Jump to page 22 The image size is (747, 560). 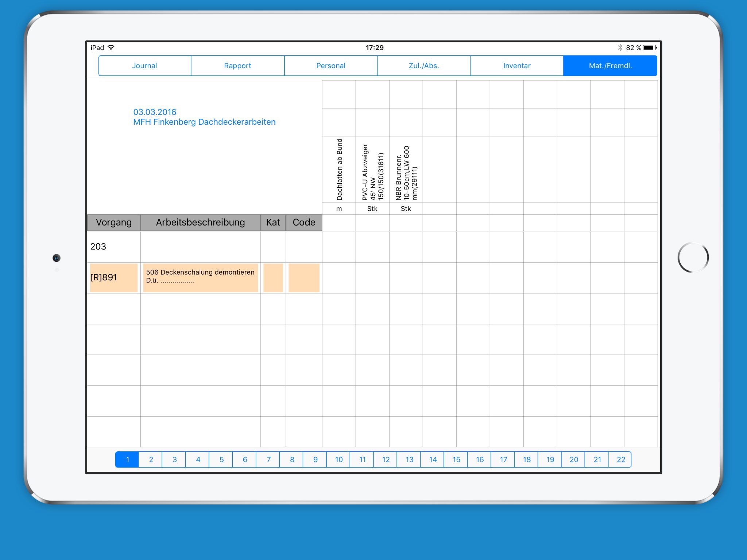620,459
